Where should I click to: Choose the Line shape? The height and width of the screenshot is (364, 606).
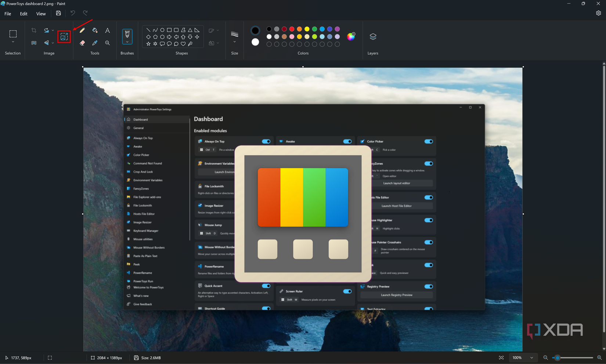click(148, 30)
